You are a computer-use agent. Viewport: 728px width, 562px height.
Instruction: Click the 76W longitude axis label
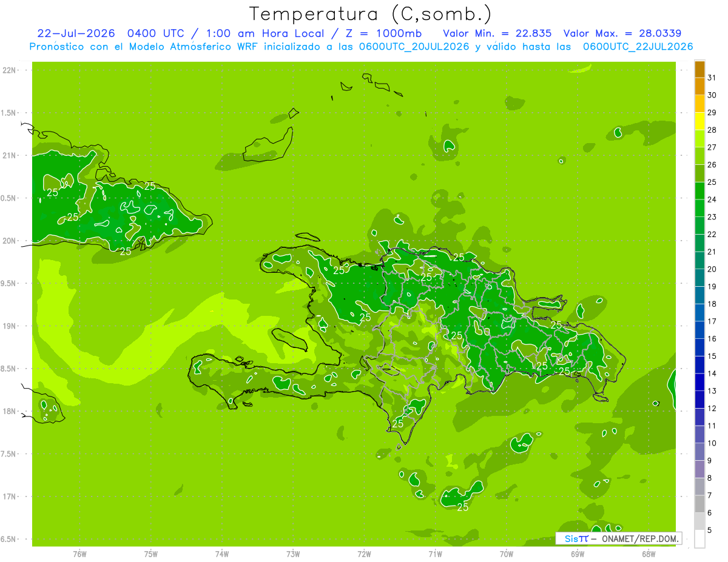79,554
